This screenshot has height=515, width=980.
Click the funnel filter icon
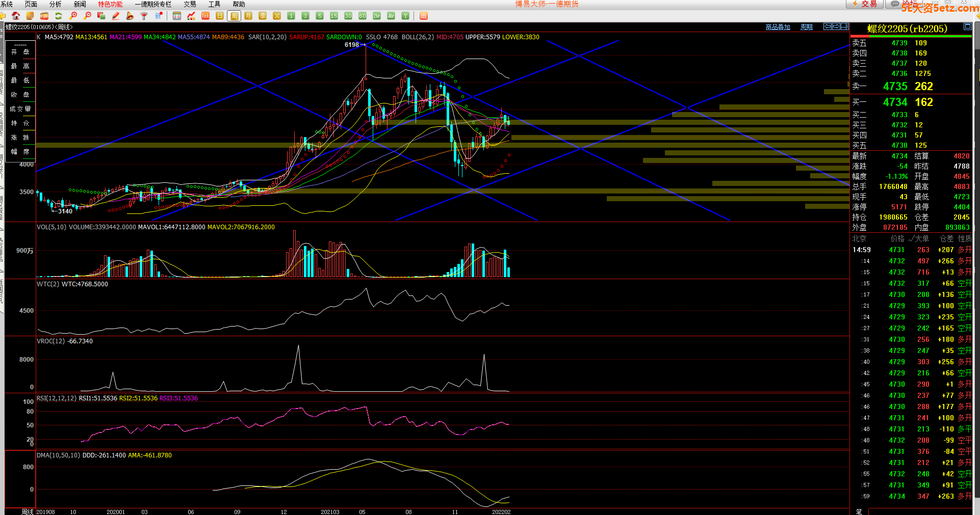(144, 16)
